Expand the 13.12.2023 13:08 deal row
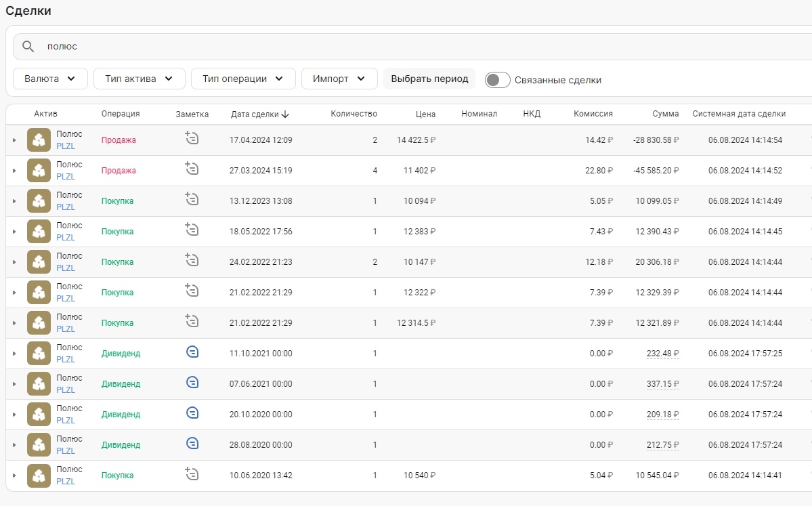The image size is (812, 506). [14, 201]
